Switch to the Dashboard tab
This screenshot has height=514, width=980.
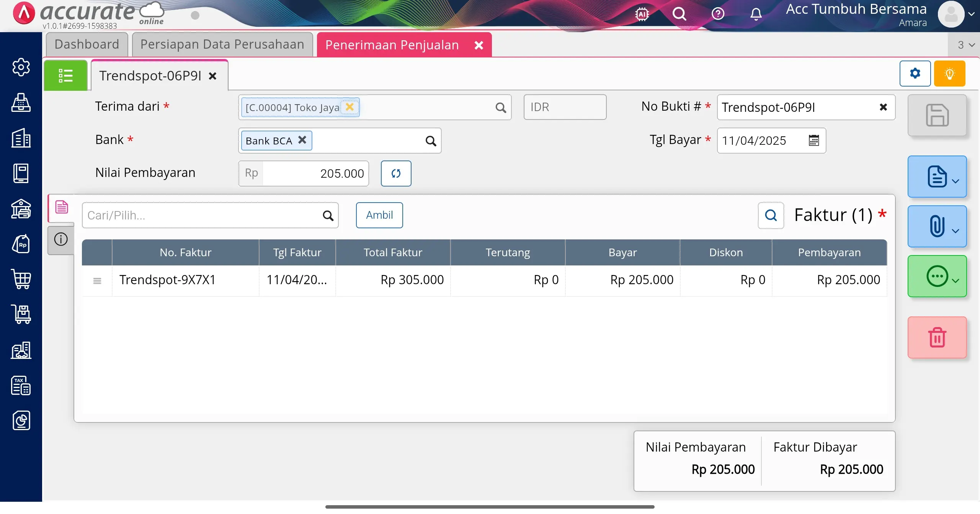(x=87, y=44)
